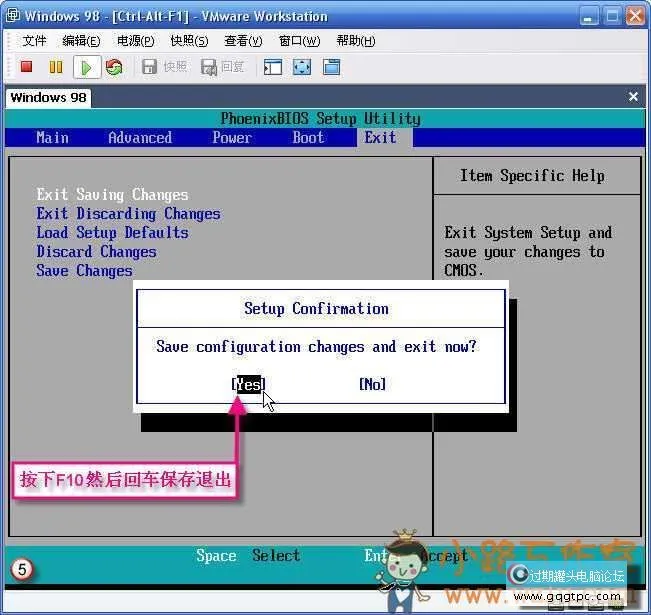This screenshot has height=615, width=651.
Task: Open the 文件 menu
Action: (34, 41)
